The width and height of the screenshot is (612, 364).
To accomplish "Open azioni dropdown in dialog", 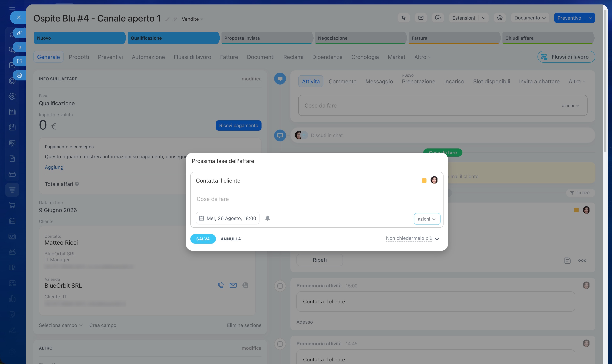I will point(427,219).
